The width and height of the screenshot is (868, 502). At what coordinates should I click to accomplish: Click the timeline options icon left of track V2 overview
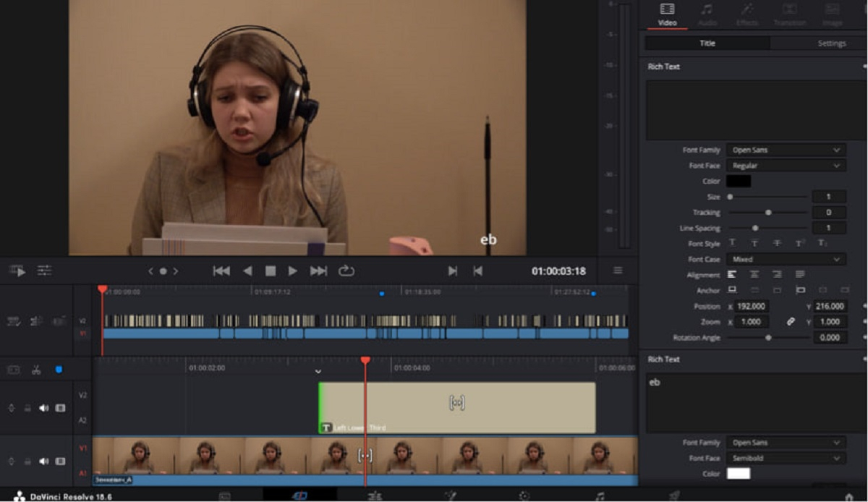(x=14, y=321)
